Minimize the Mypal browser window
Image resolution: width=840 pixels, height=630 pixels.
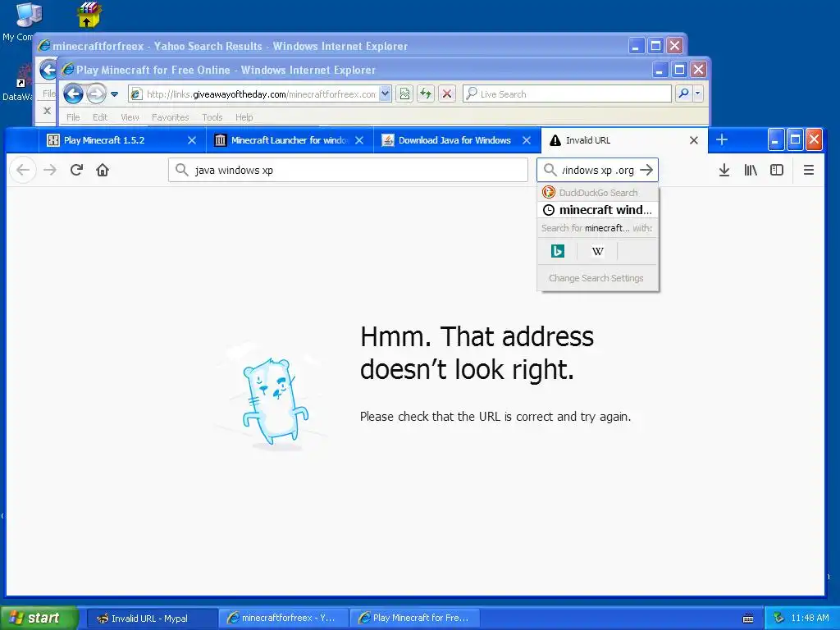pos(775,139)
